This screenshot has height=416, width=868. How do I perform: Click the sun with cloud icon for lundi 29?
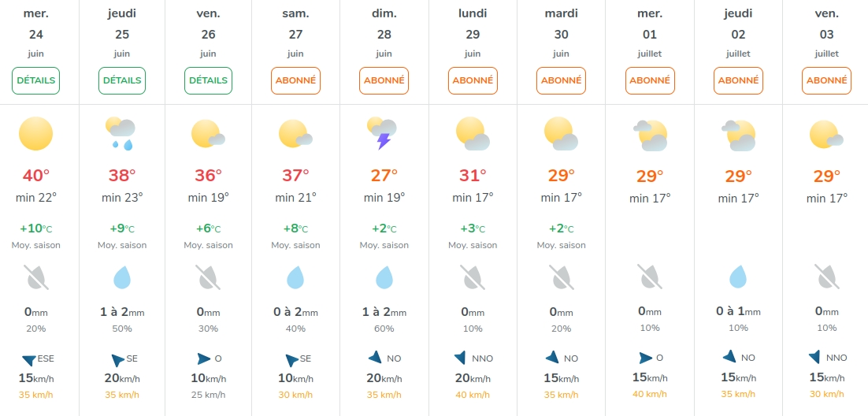point(473,133)
